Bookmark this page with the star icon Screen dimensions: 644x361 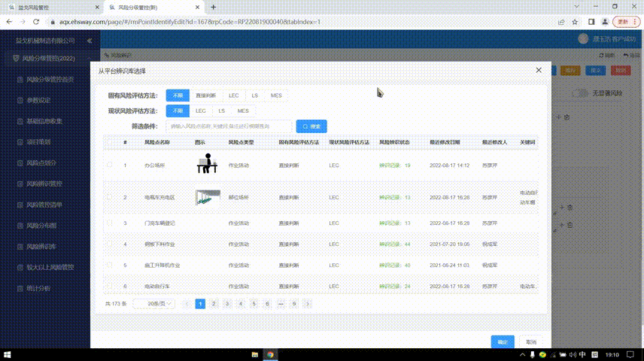coord(575,22)
